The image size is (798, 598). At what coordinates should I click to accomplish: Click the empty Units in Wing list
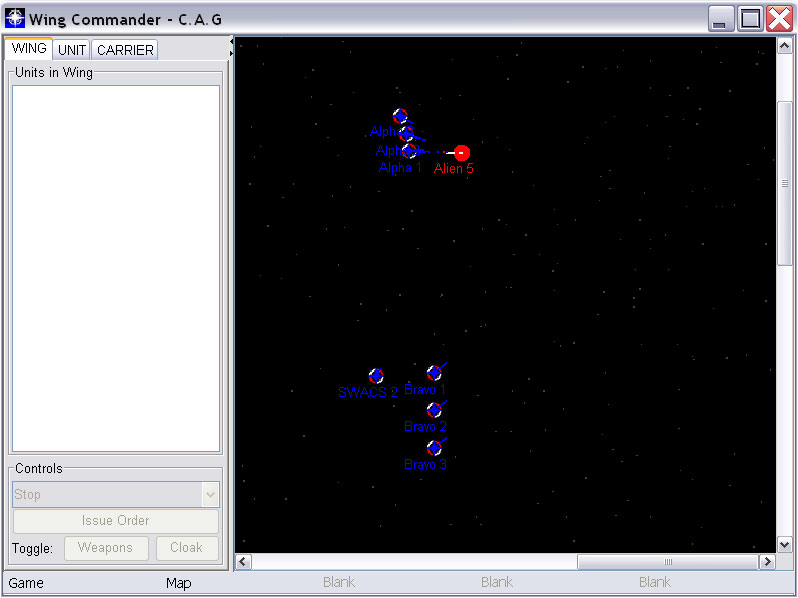(115, 268)
